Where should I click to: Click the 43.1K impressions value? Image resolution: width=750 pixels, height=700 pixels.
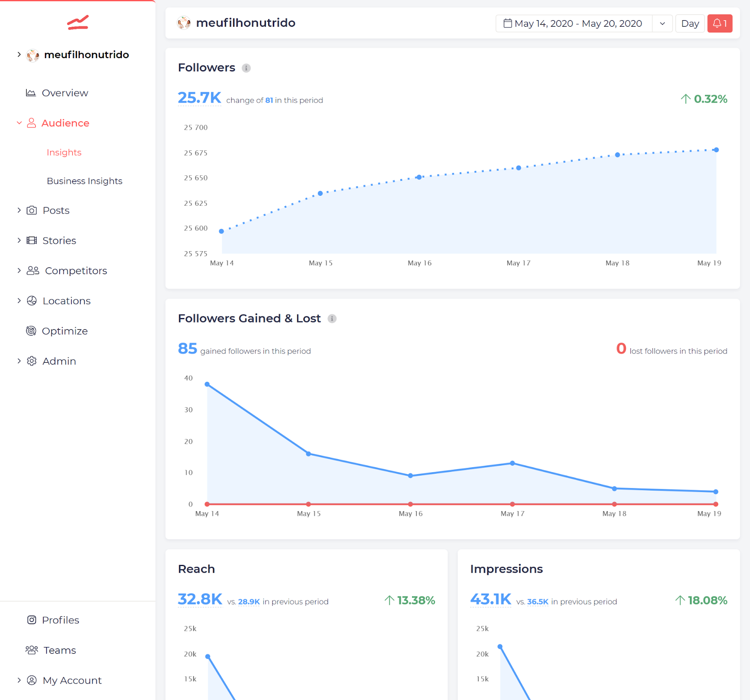pyautogui.click(x=490, y=599)
